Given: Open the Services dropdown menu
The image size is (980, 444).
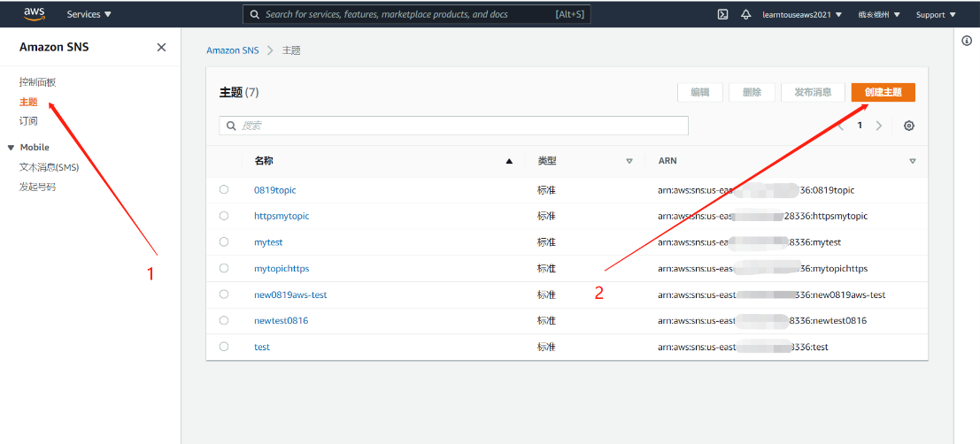Looking at the screenshot, I should click(x=89, y=14).
